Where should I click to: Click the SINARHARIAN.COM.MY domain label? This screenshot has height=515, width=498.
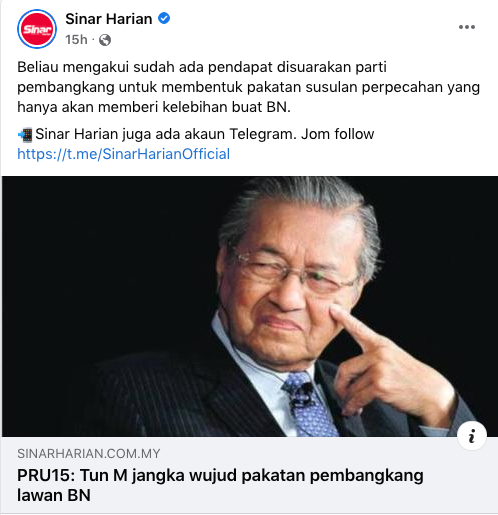pyautogui.click(x=89, y=454)
